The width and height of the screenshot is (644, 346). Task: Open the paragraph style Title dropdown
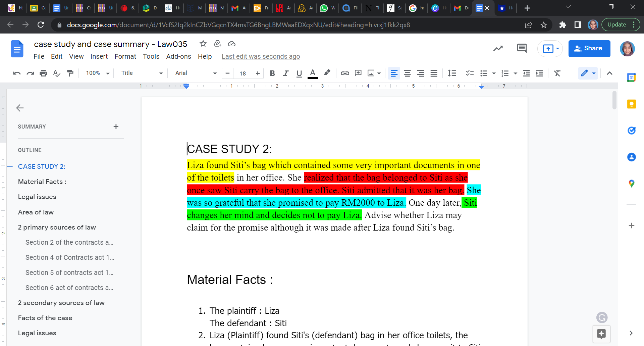point(142,73)
